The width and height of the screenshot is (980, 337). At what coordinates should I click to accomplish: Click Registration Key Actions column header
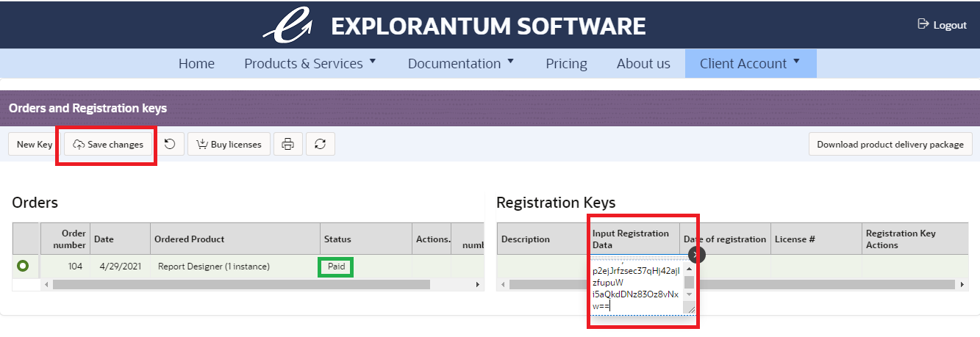(x=915, y=239)
